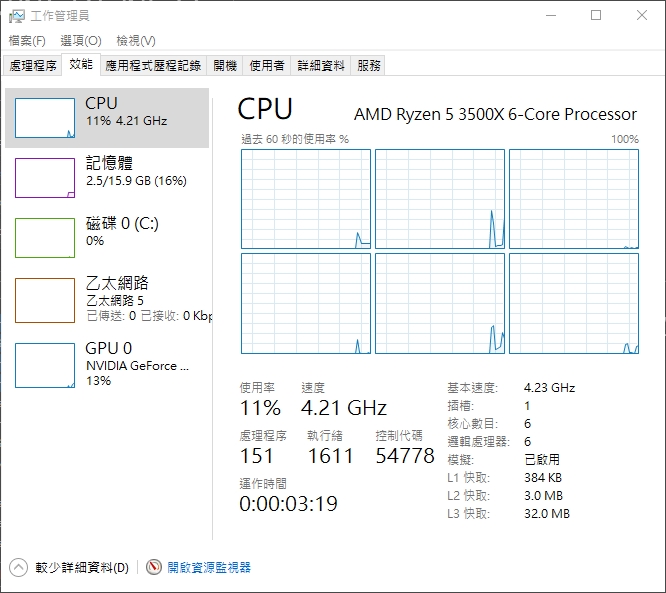Switch to the 服務 services tab

tap(368, 65)
